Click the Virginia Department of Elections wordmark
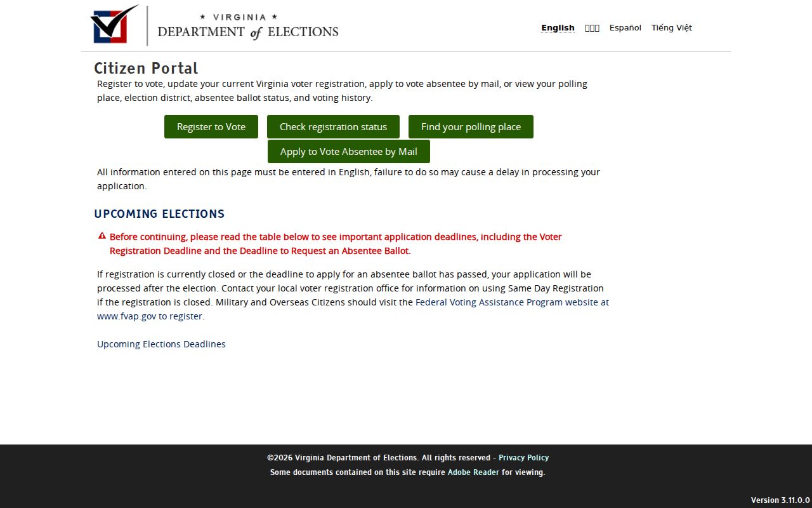This screenshot has height=508, width=812. pos(248,27)
